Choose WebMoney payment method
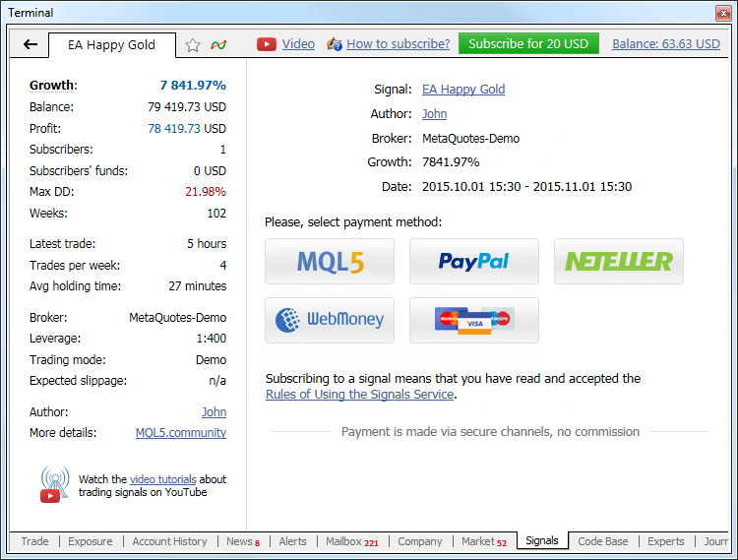 [330, 320]
